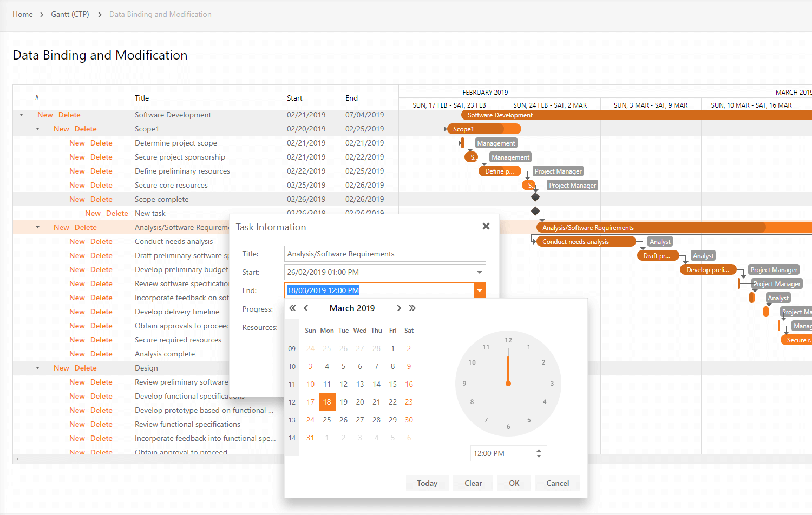Click the Home breadcrumb item

click(22, 14)
